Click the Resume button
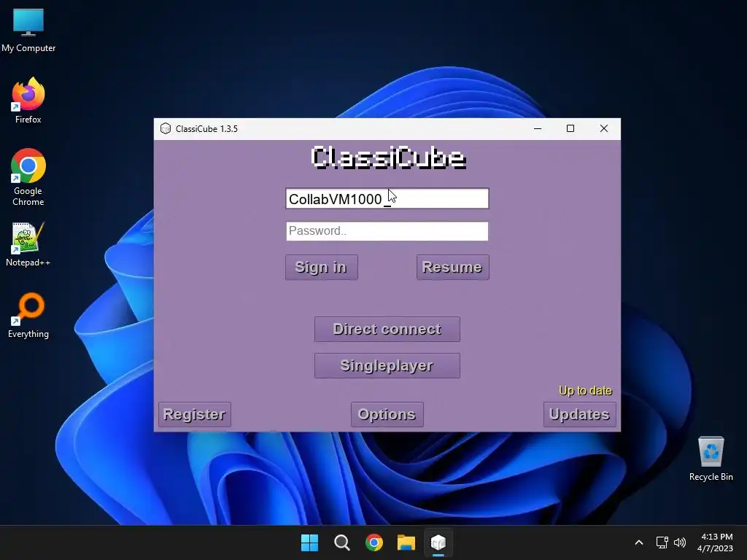The height and width of the screenshot is (560, 747). [452, 267]
